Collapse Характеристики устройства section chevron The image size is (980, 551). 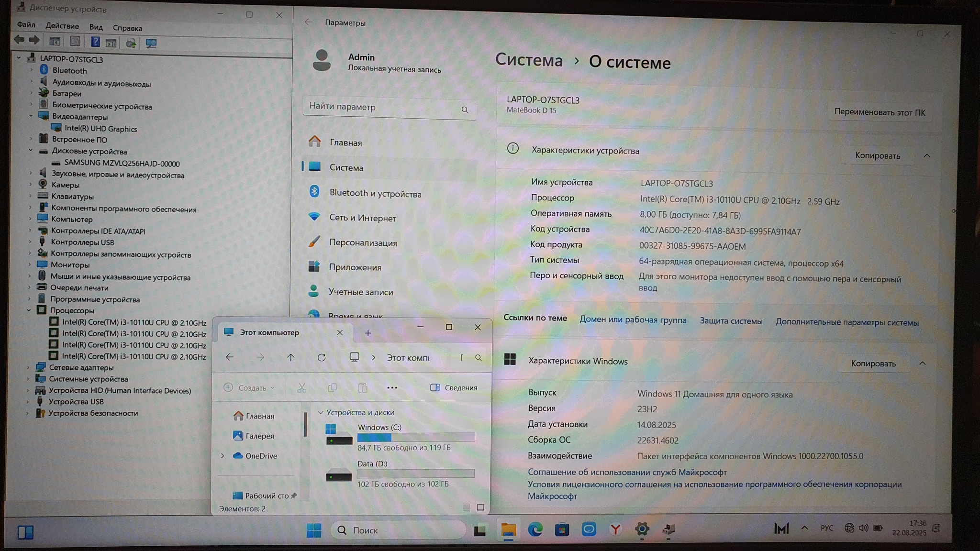pos(927,156)
